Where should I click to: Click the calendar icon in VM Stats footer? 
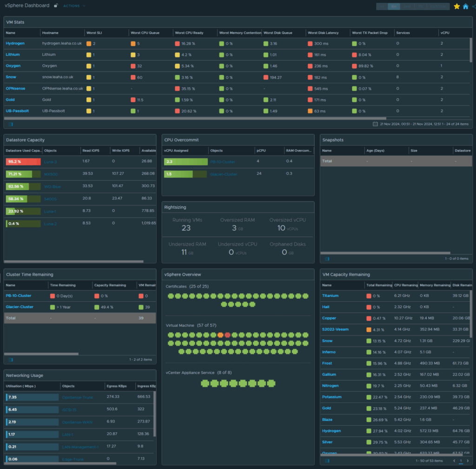click(375, 124)
